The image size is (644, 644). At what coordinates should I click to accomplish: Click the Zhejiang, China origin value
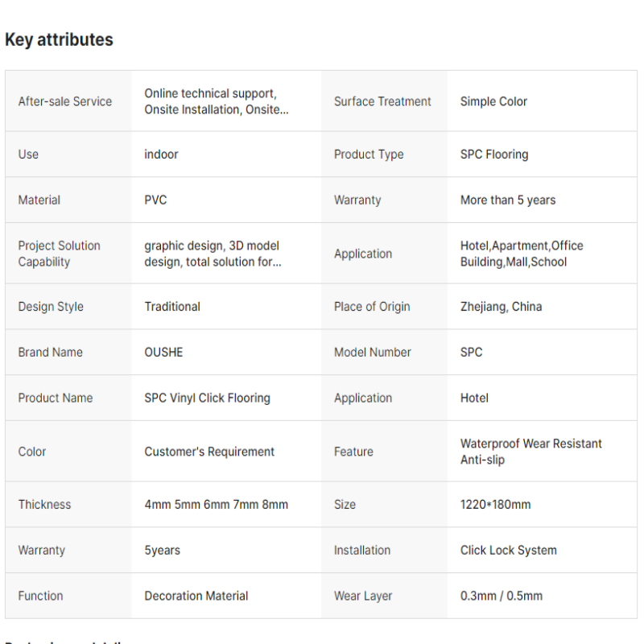[x=501, y=307]
